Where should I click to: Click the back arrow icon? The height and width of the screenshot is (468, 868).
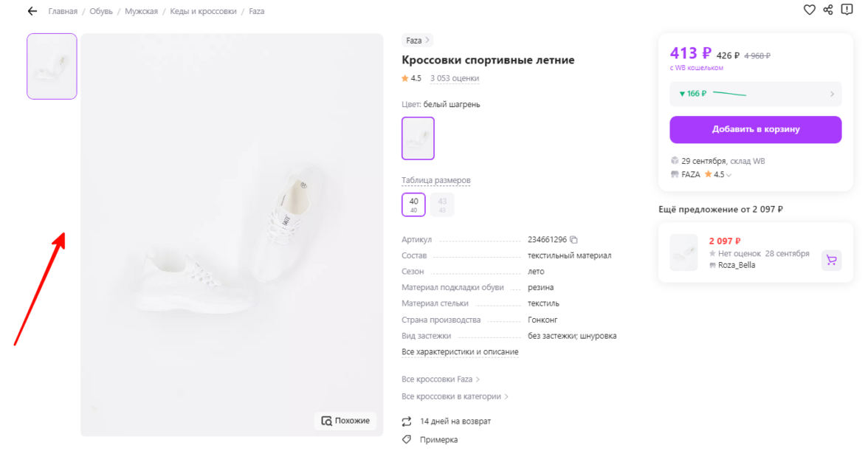click(32, 11)
